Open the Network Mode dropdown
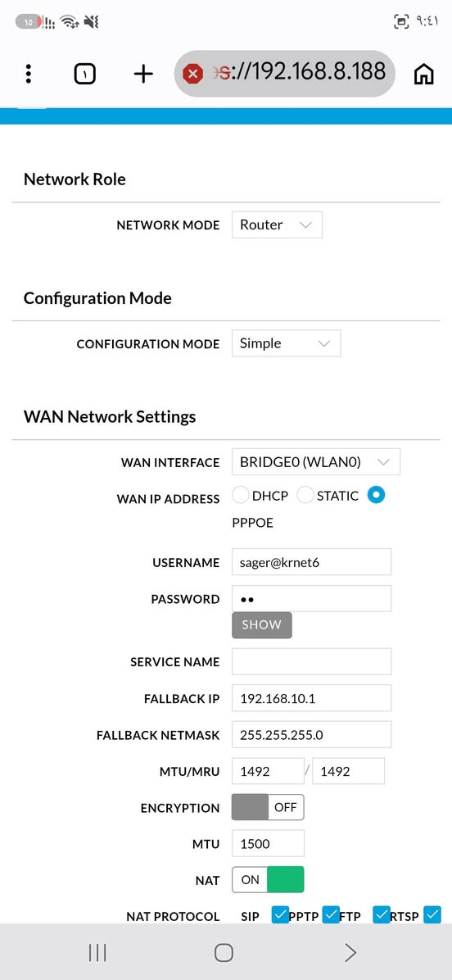The width and height of the screenshot is (452, 980). click(277, 225)
